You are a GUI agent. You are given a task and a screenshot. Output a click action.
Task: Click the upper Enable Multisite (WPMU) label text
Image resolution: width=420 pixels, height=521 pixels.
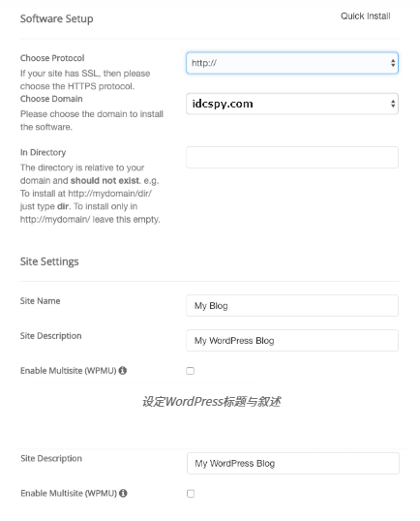click(x=69, y=371)
